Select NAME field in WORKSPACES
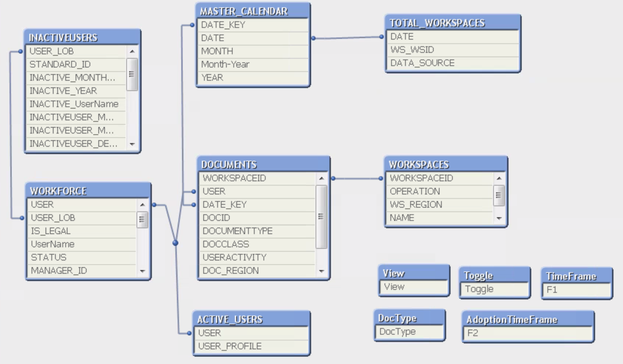Image resolution: width=623 pixels, height=364 pixels. point(440,218)
